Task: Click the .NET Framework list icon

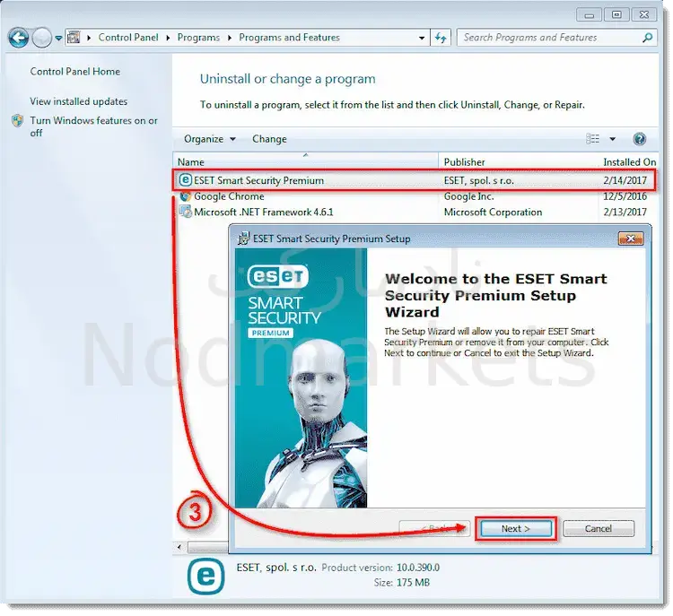Action: tap(186, 212)
